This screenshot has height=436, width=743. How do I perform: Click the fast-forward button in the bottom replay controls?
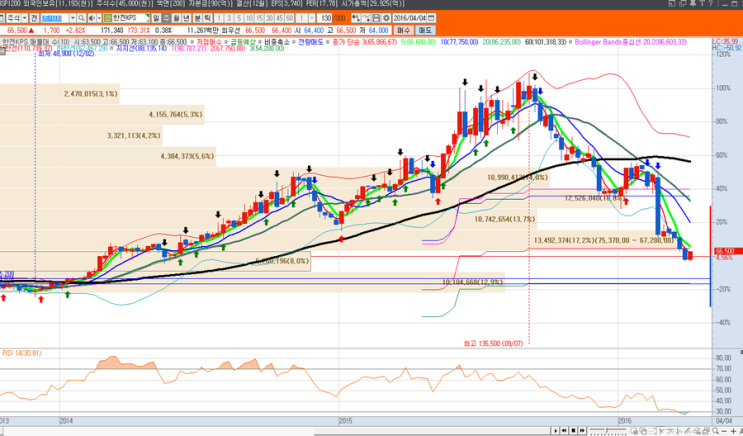click(x=582, y=430)
